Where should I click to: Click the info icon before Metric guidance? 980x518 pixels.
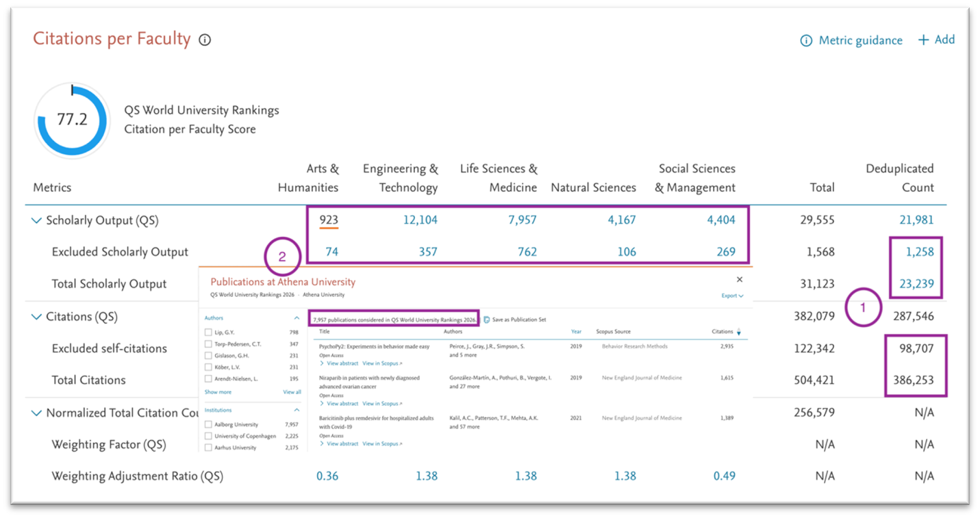pos(806,40)
